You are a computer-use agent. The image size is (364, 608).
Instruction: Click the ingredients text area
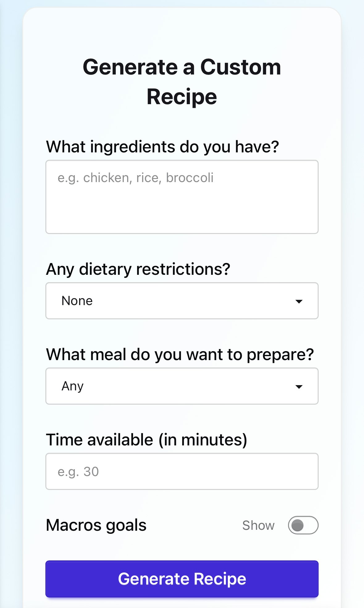click(x=182, y=197)
